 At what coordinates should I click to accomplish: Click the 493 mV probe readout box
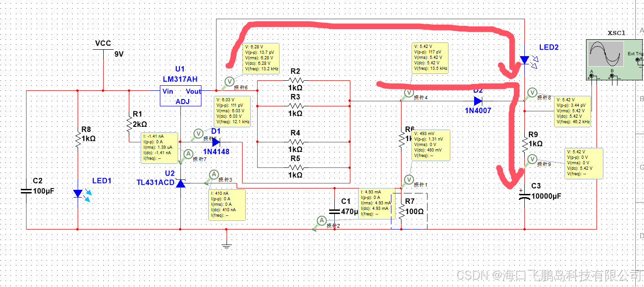click(432, 146)
